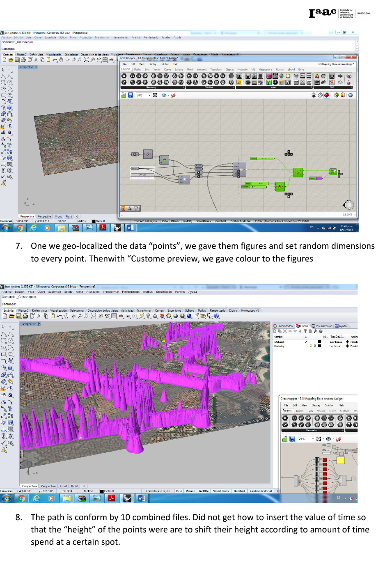Click the zoom-to-extents icon beside the Grasshopper zoom percentage
This screenshot has width=392, height=562.
[155, 95]
